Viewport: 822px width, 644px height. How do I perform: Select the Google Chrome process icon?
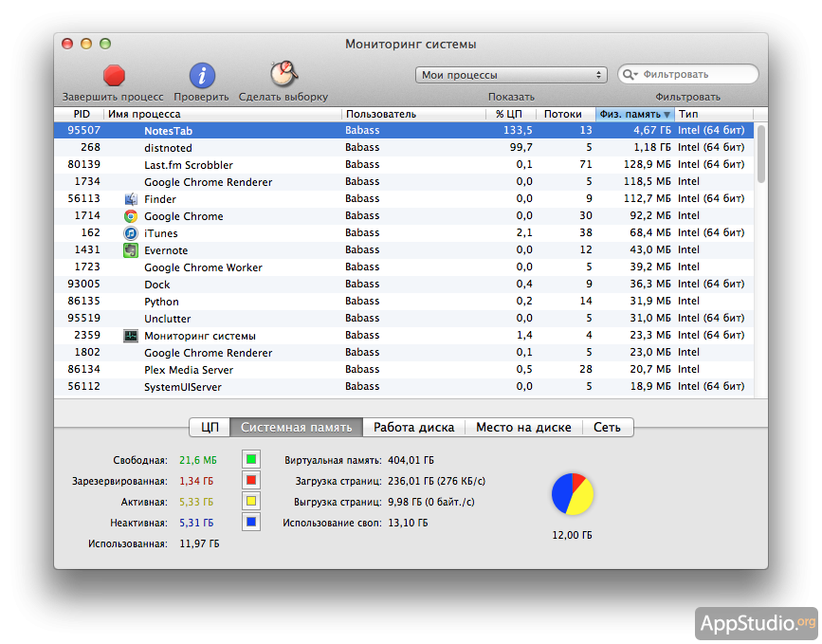click(x=131, y=216)
